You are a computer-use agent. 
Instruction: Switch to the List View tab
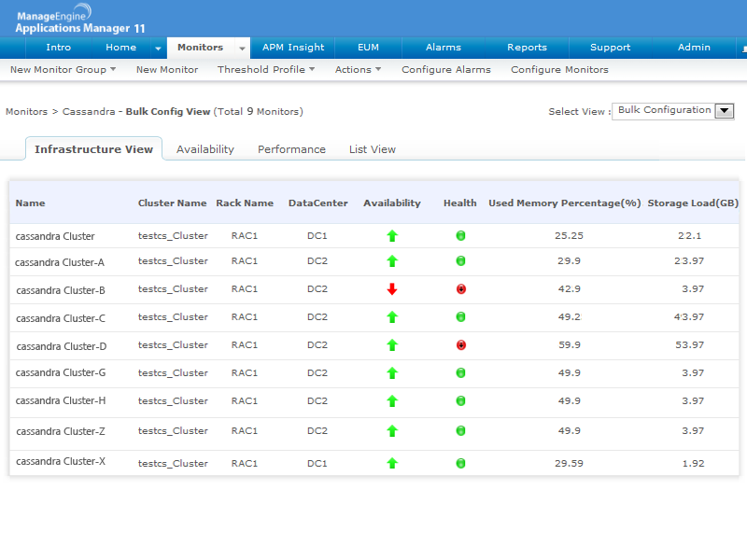tap(372, 149)
